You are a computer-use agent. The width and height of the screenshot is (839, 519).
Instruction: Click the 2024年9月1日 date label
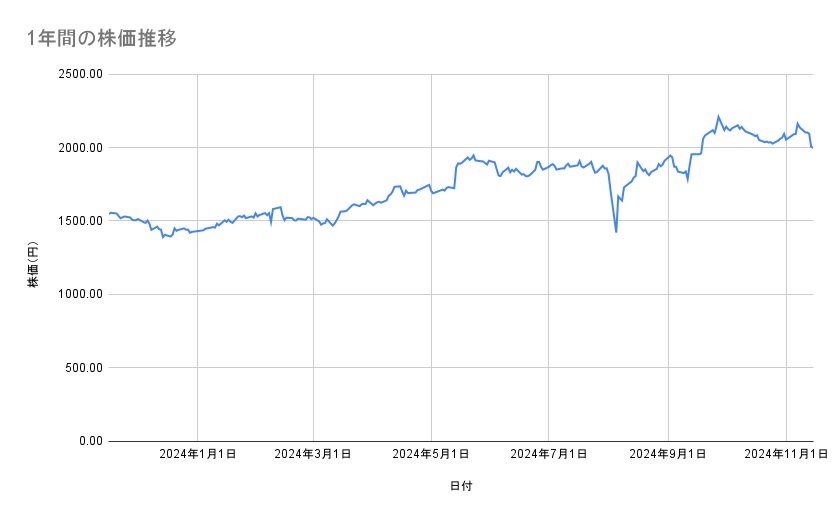(669, 455)
